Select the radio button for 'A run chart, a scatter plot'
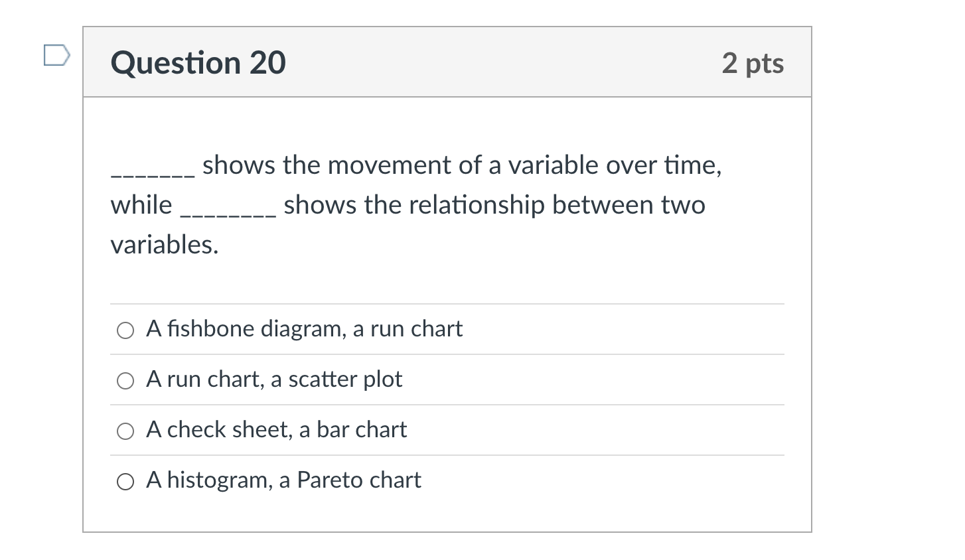 point(125,380)
